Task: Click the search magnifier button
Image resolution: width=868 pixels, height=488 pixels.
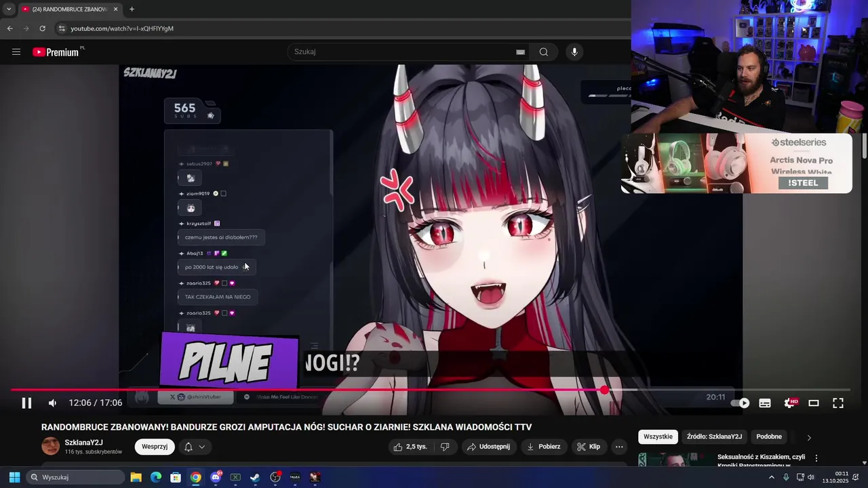Action: 544,52
